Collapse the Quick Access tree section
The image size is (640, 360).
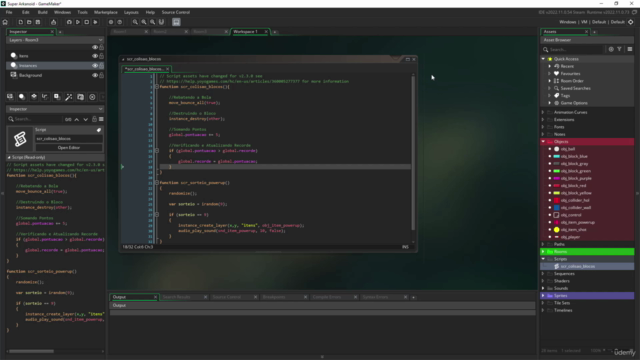click(x=543, y=59)
